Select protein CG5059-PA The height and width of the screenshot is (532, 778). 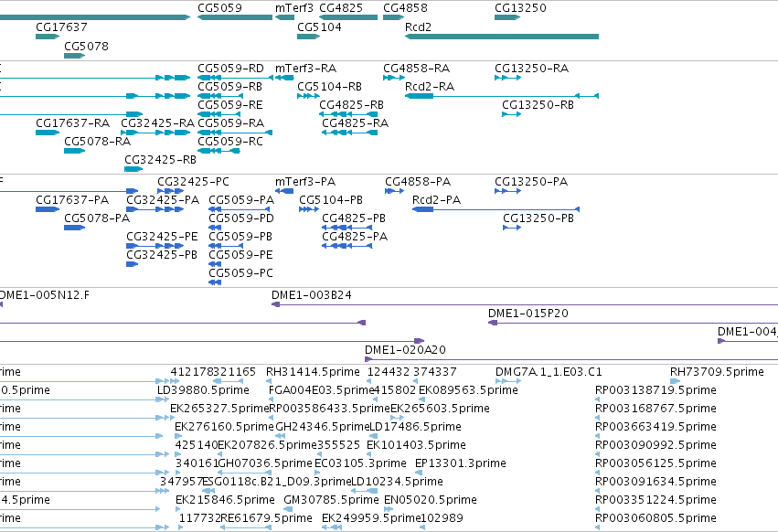tap(240, 209)
